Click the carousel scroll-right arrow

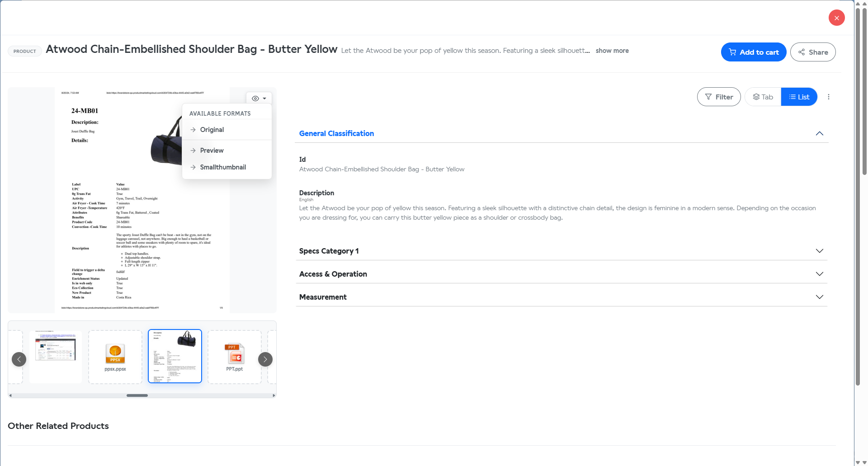click(x=274, y=395)
